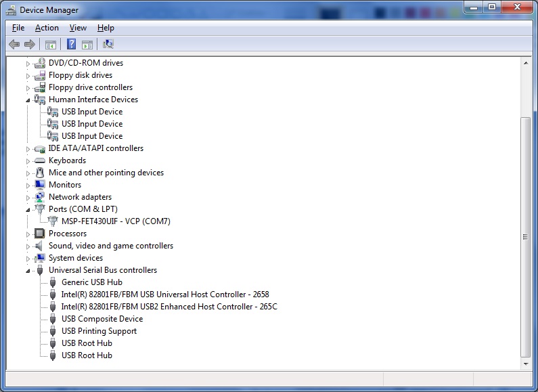
Task: Scan for hardware changes toolbar icon
Action: click(108, 44)
